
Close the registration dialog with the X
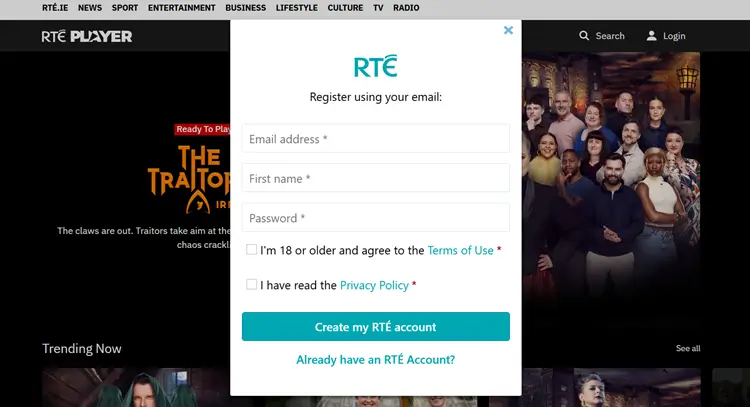point(508,31)
